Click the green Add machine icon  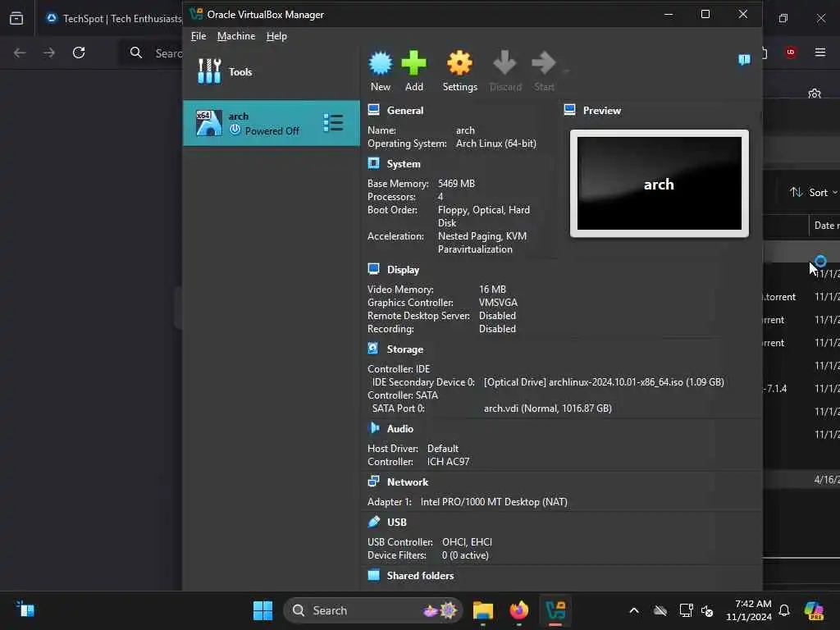413,63
